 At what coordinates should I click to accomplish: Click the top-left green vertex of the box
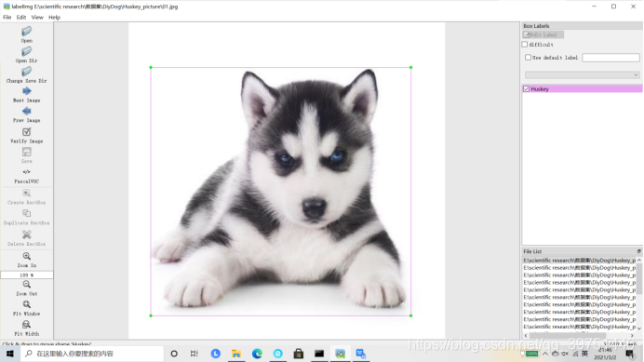point(151,67)
